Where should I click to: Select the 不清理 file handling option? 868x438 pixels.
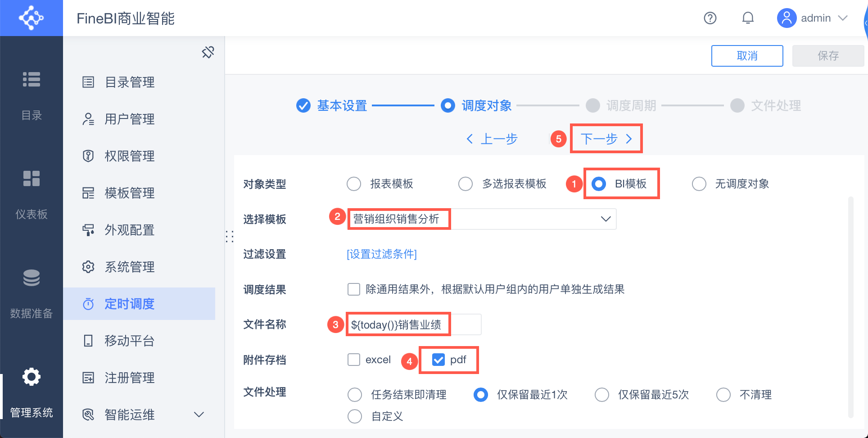(723, 395)
